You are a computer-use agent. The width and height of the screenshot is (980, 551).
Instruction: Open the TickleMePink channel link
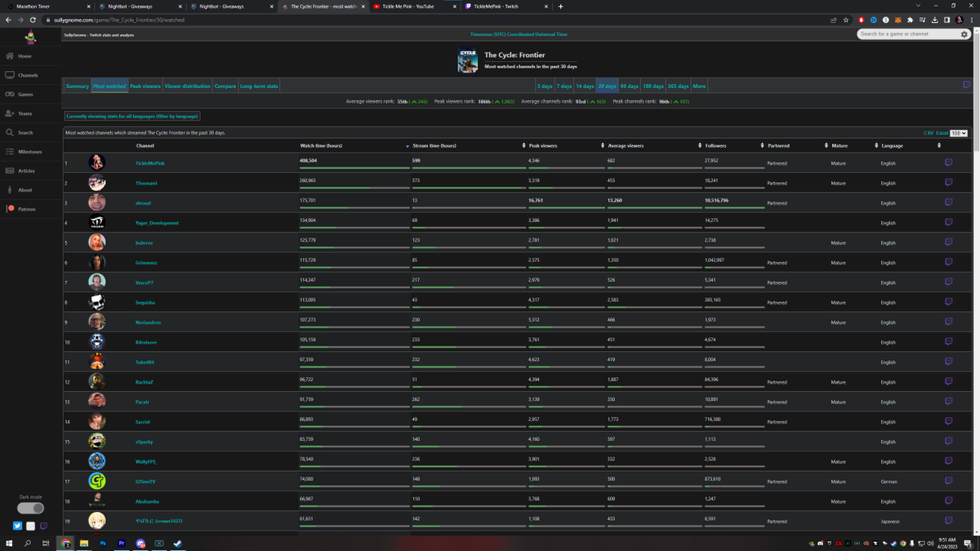click(150, 163)
